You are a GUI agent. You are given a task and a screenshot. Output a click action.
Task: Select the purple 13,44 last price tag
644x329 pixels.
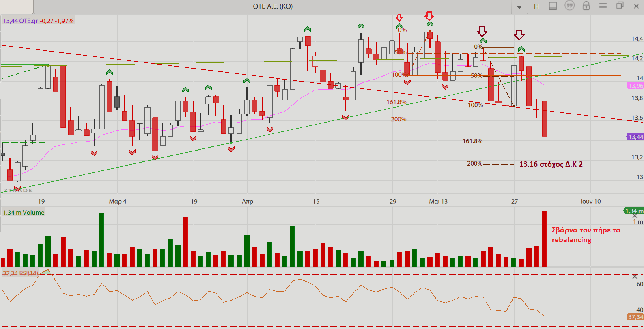(x=635, y=137)
